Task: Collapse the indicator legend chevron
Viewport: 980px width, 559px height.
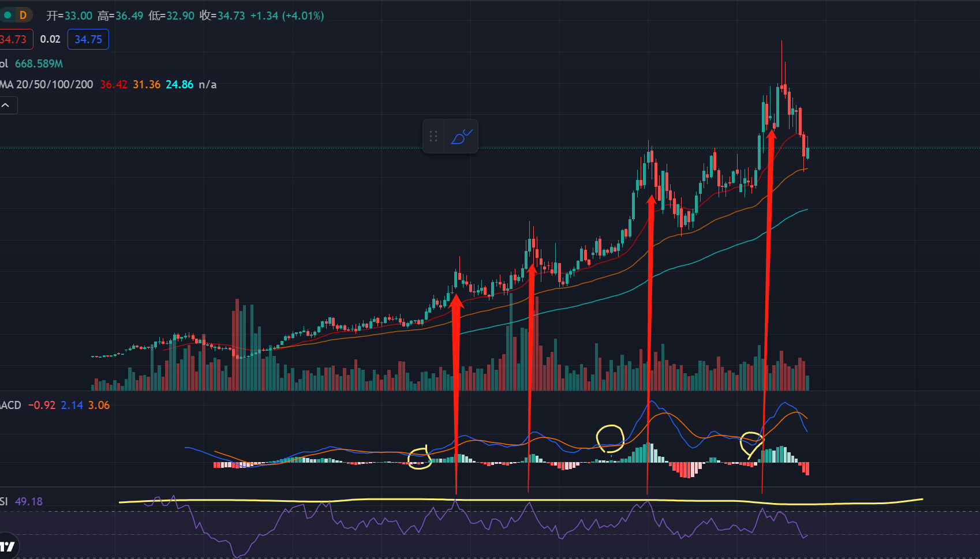Action: tap(6, 106)
